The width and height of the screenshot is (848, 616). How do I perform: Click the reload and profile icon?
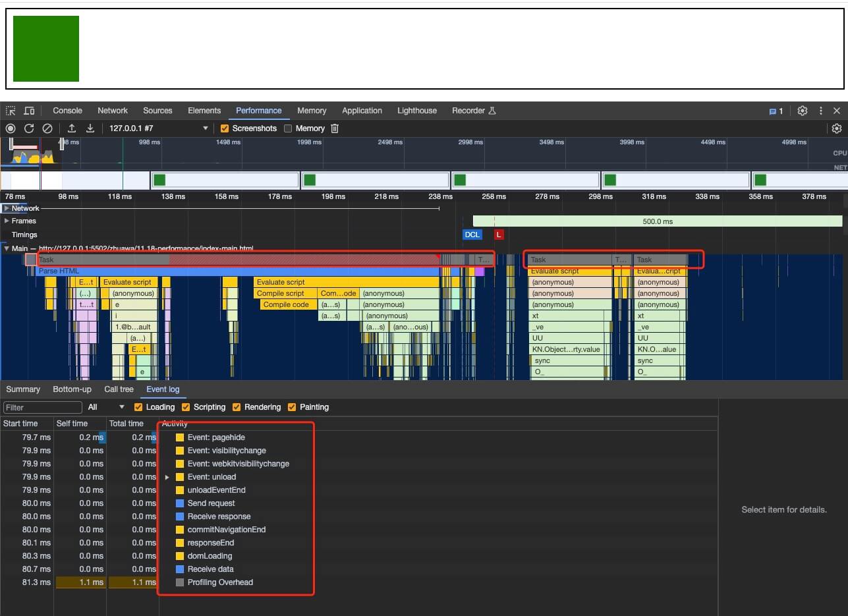29,128
